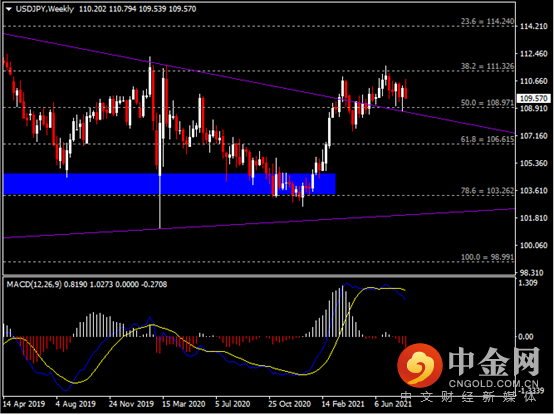This screenshot has width=554, height=415.
Task: Click the dropdown triangle beside USDJPY,Weekly
Action: (x=9, y=9)
